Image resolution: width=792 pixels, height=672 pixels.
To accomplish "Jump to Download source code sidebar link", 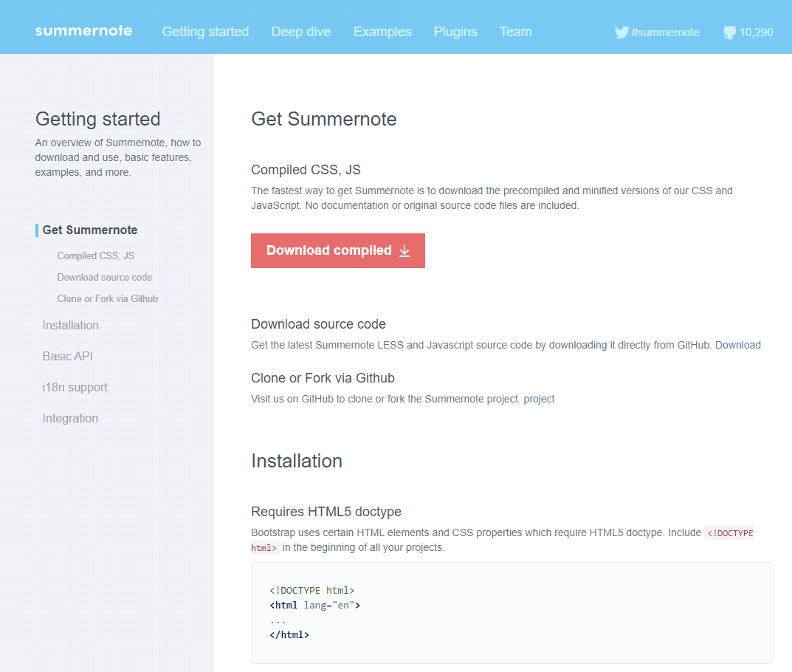I will 105,278.
